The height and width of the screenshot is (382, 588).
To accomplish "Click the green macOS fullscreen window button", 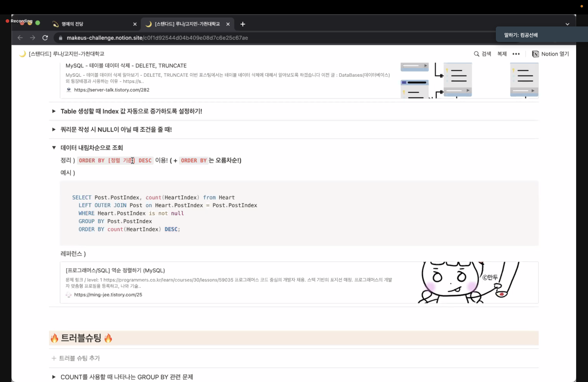I will coord(38,23).
